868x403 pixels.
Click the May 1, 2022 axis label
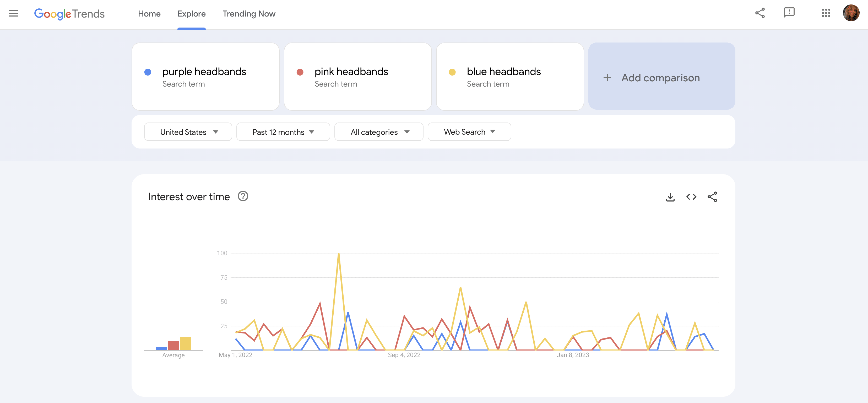(235, 355)
